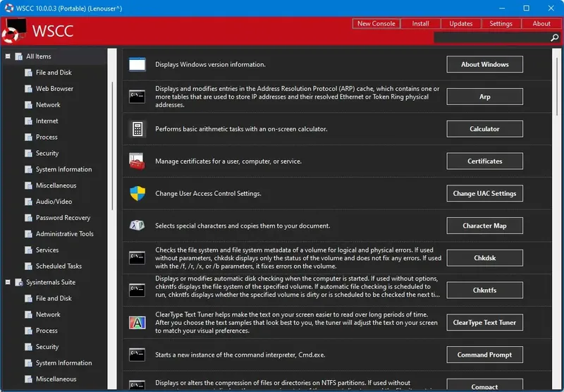Click the Web Browser item icon

pos(28,88)
